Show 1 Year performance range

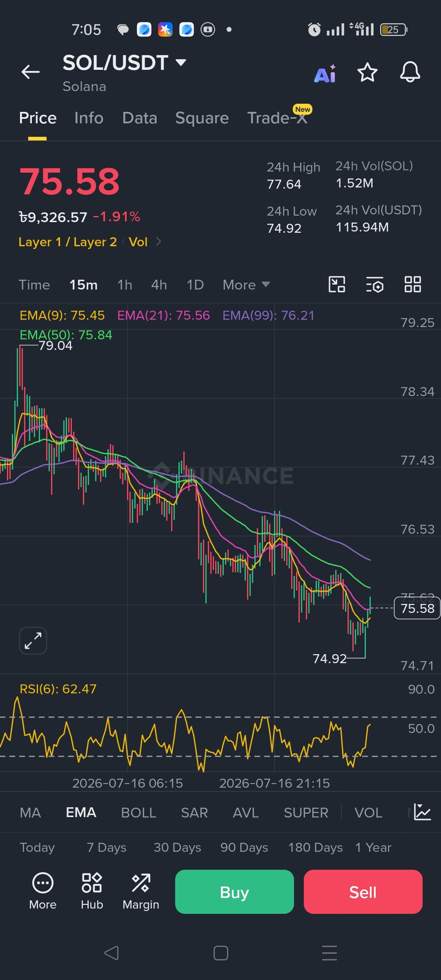tap(373, 847)
